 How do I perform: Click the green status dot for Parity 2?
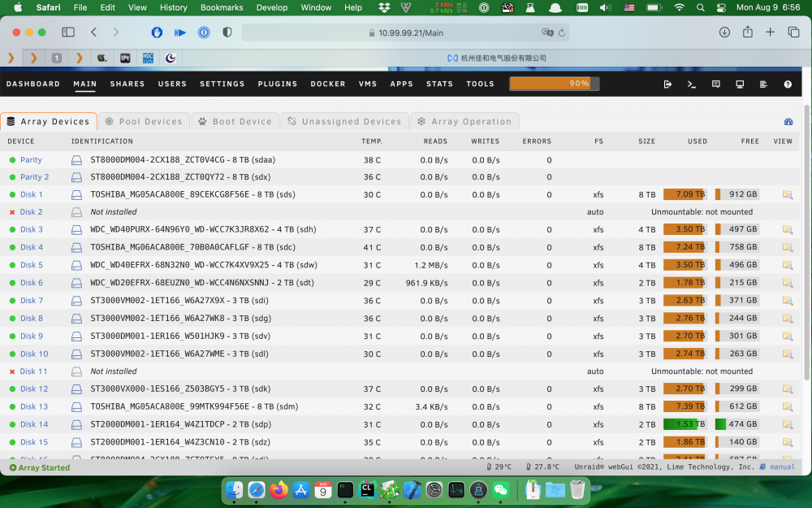click(x=12, y=177)
